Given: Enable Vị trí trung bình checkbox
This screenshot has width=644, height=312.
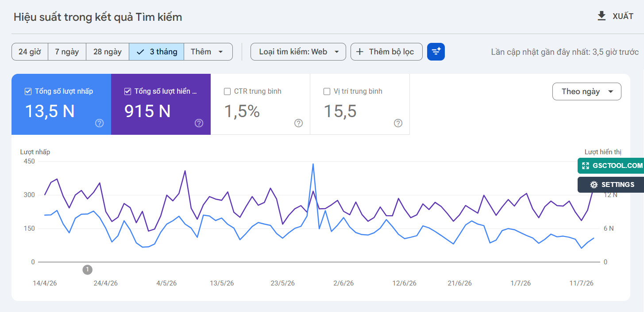Looking at the screenshot, I should click(x=327, y=91).
